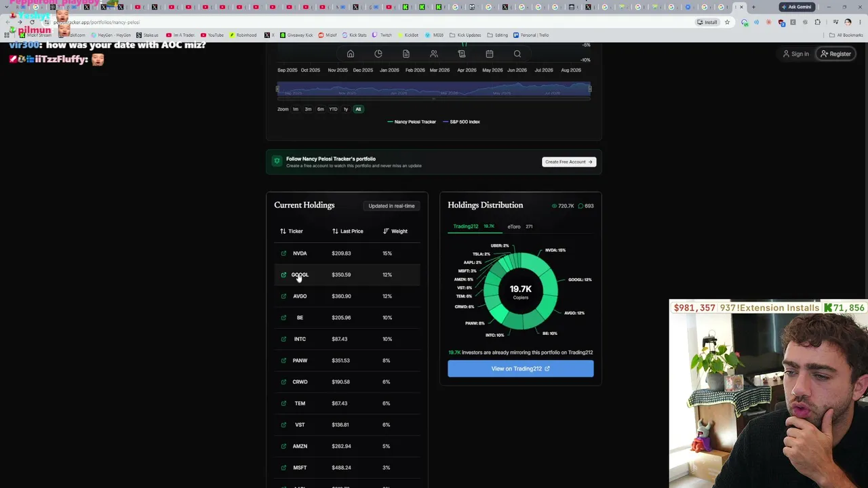Switch to the eToro distribution tab

click(x=520, y=226)
